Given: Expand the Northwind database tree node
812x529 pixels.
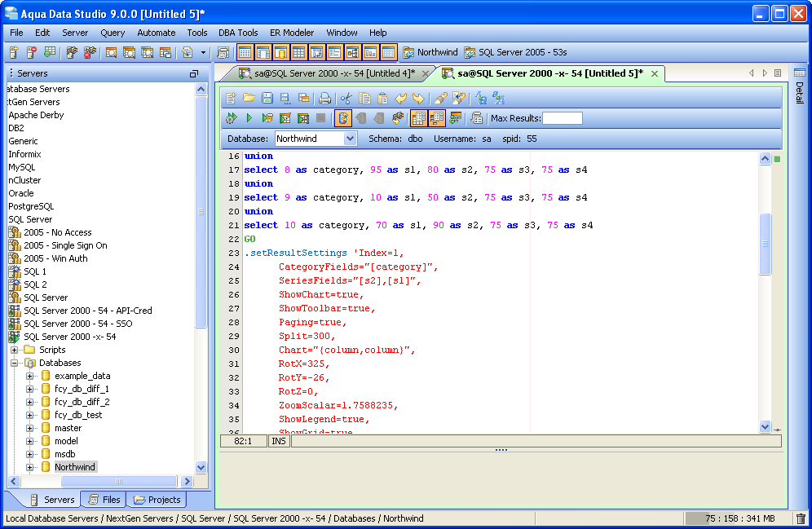Looking at the screenshot, I should 30,467.
